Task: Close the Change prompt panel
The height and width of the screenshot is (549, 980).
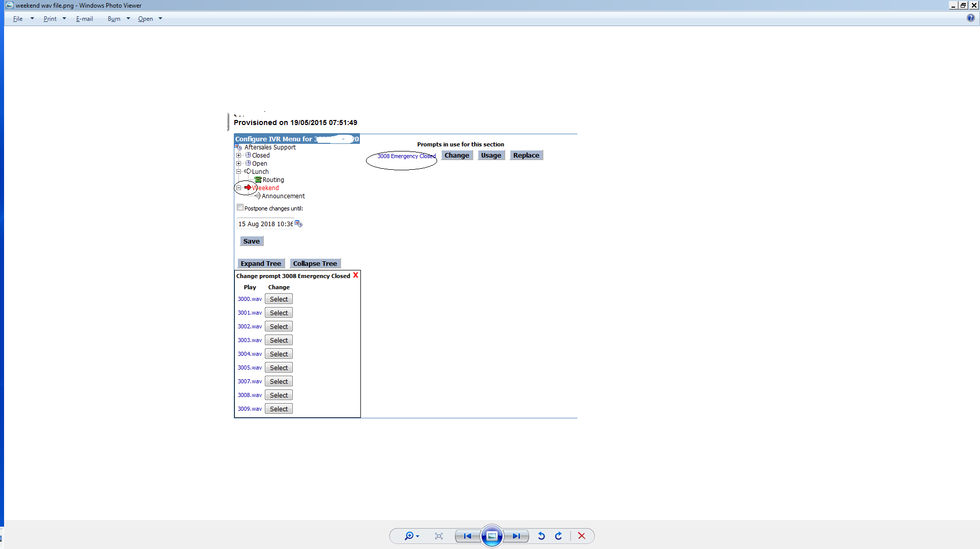Action: point(356,275)
